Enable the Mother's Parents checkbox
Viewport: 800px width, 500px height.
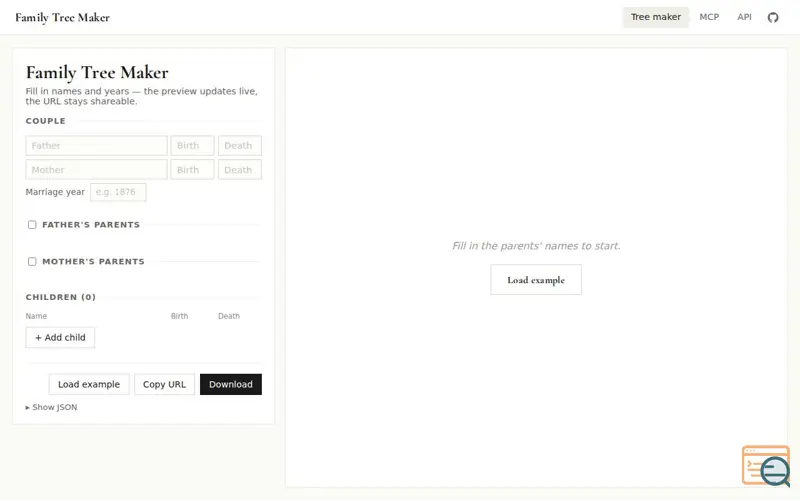(x=32, y=261)
